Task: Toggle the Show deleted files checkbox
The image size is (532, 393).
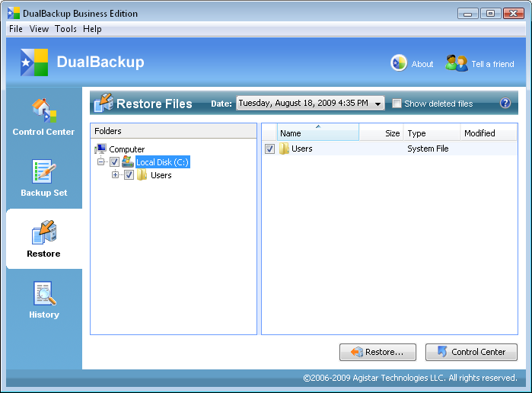Action: click(x=397, y=104)
